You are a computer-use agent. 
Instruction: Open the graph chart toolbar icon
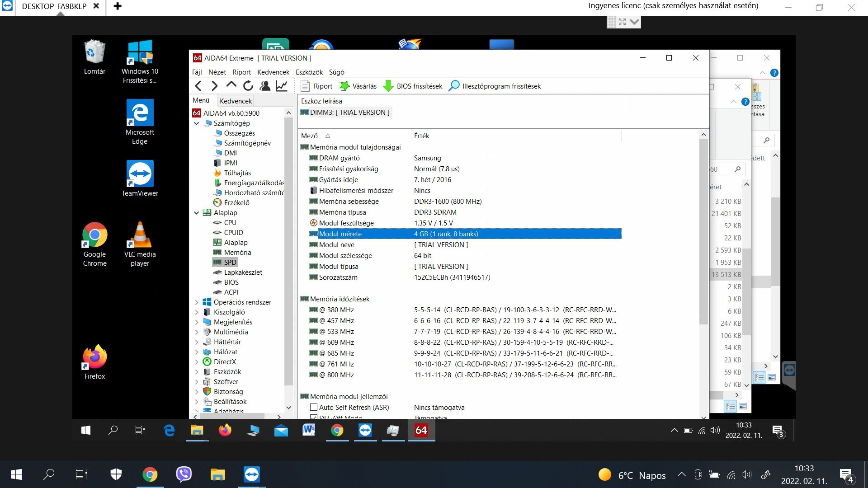[282, 86]
